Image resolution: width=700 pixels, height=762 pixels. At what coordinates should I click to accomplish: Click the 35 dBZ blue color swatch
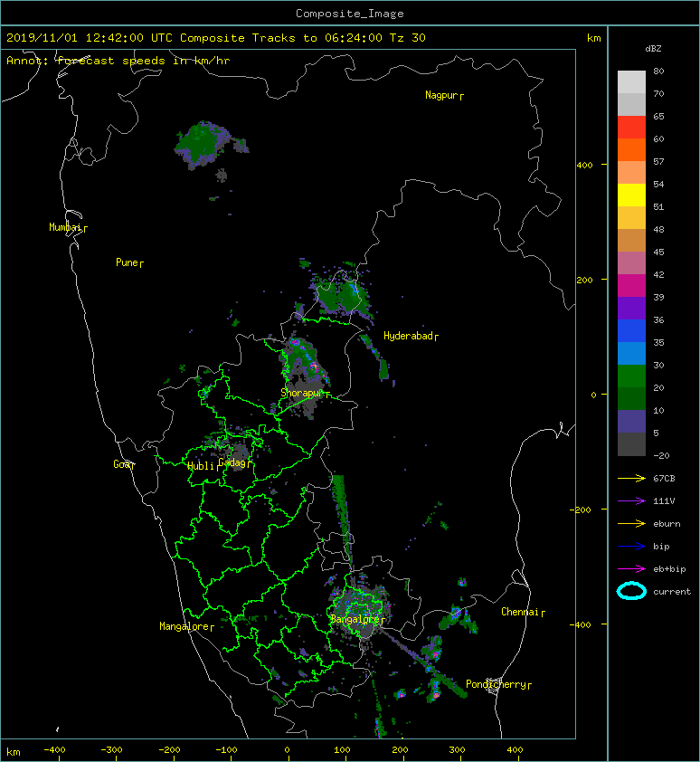click(631, 354)
